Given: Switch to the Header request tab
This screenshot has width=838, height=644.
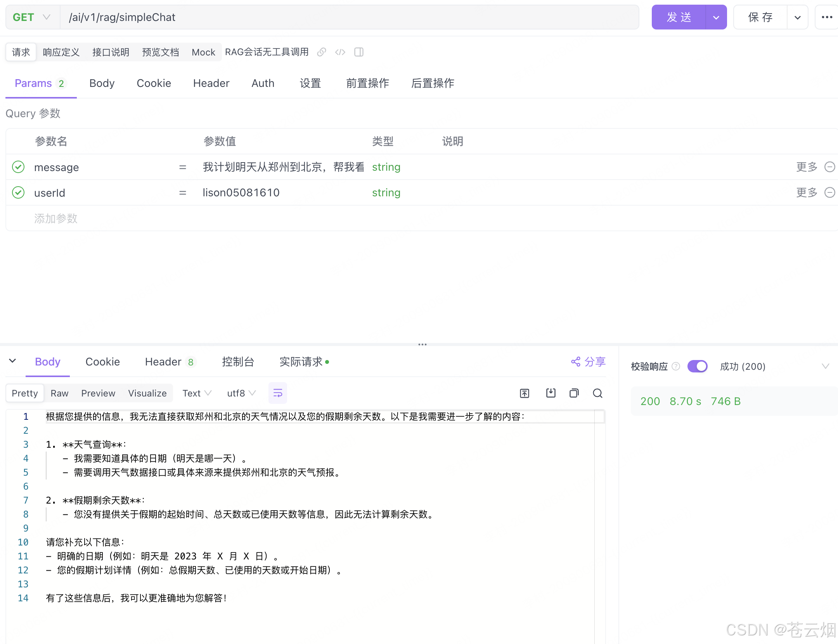Looking at the screenshot, I should 211,83.
